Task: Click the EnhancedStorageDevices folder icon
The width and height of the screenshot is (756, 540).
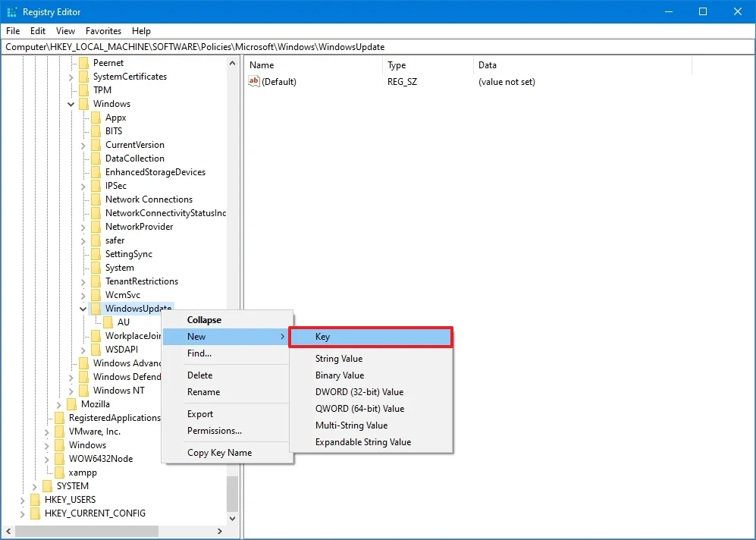Action: tap(96, 172)
